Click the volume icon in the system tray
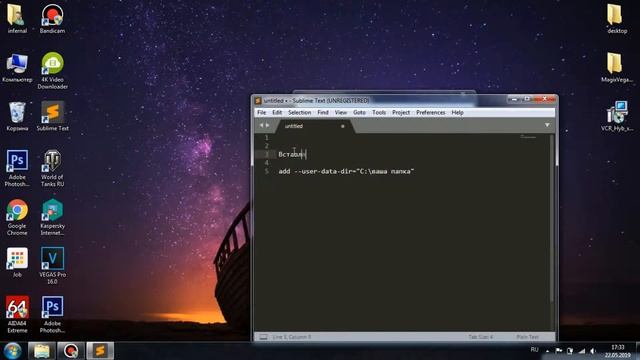The image size is (640, 360). (593, 351)
